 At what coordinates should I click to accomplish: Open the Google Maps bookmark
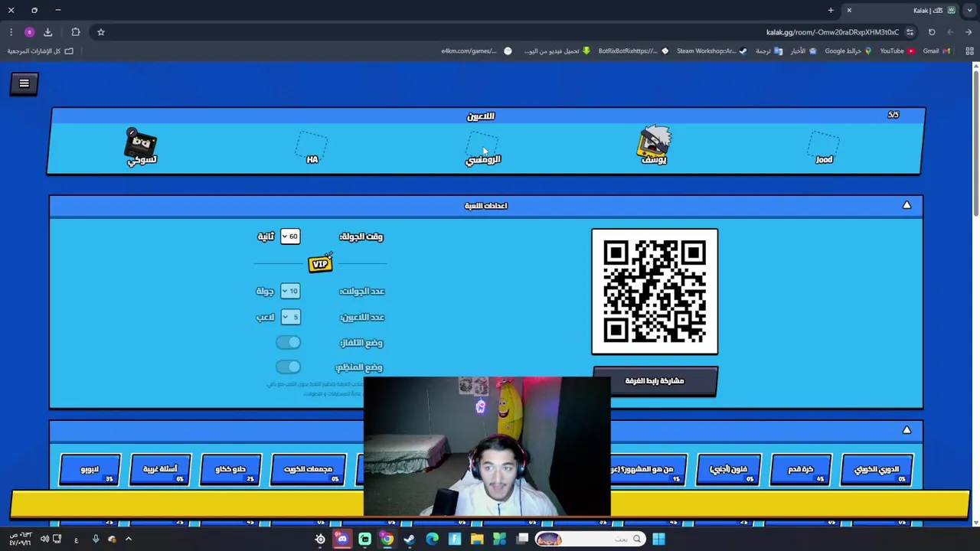click(848, 51)
